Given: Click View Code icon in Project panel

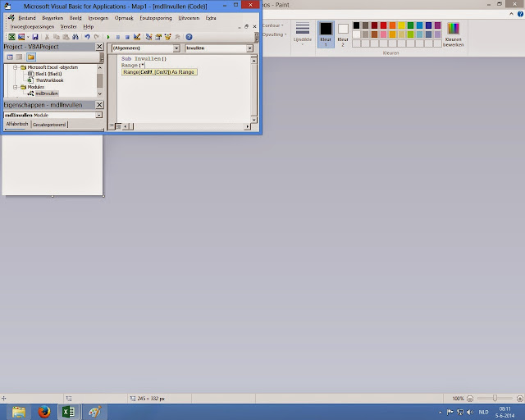Looking at the screenshot, I should pos(10,57).
